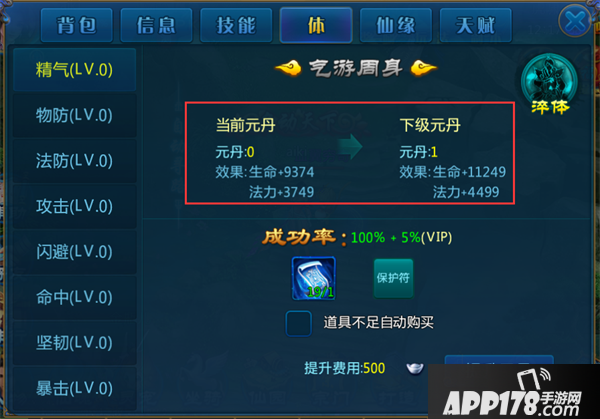Close the character panel window

pyautogui.click(x=575, y=21)
